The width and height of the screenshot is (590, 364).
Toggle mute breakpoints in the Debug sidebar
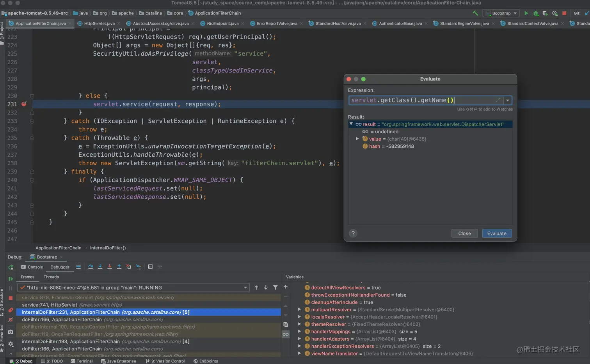11,320
